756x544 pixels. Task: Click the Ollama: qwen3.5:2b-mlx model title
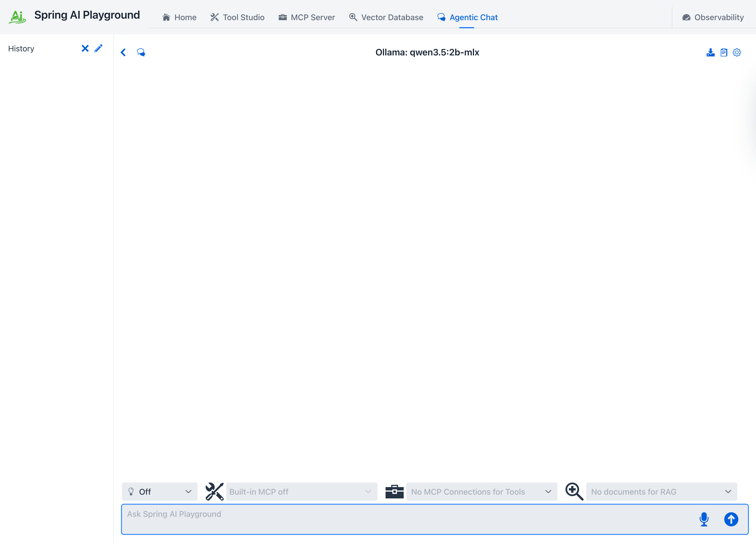427,52
